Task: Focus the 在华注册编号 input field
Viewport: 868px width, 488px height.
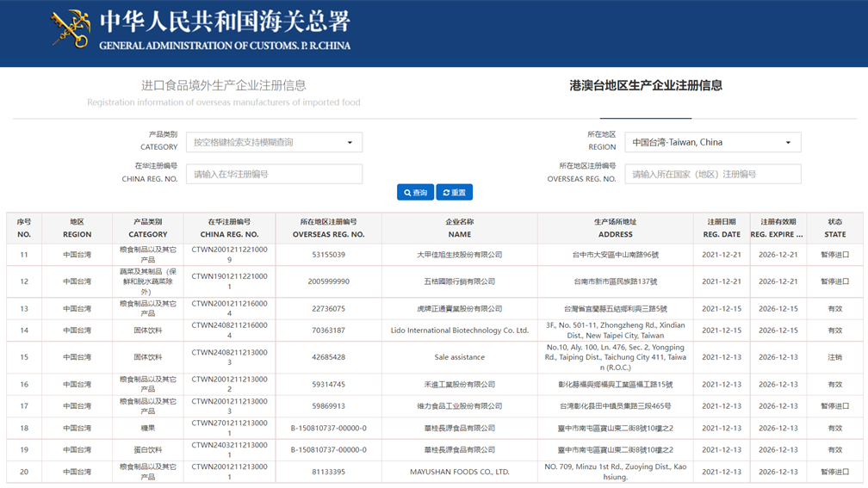Action: (x=274, y=175)
